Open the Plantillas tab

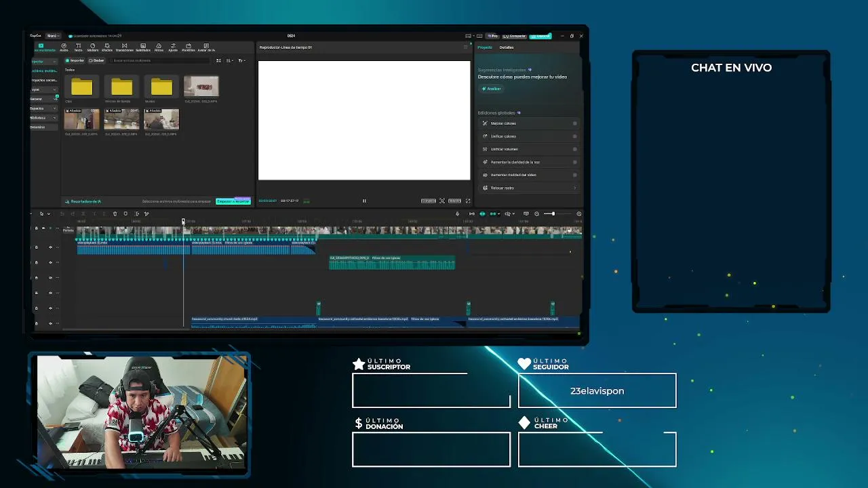pyautogui.click(x=188, y=47)
